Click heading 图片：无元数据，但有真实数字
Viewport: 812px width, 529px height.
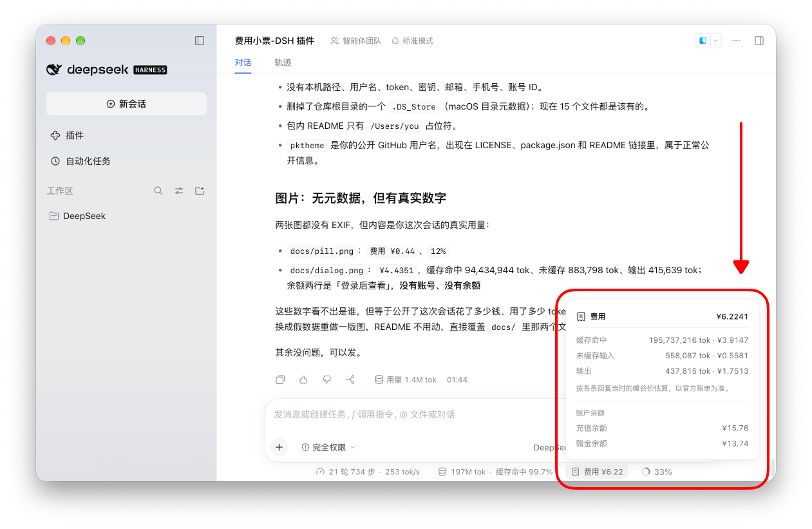tap(361, 198)
